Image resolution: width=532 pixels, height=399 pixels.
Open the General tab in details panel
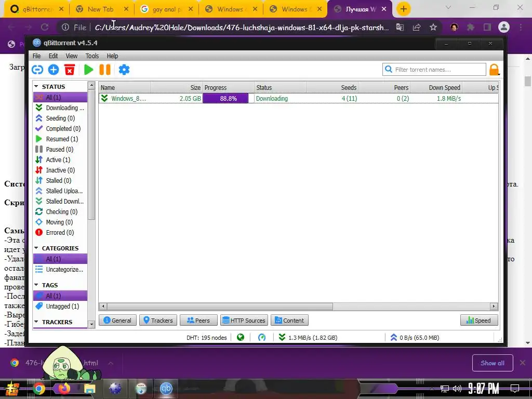tap(117, 320)
